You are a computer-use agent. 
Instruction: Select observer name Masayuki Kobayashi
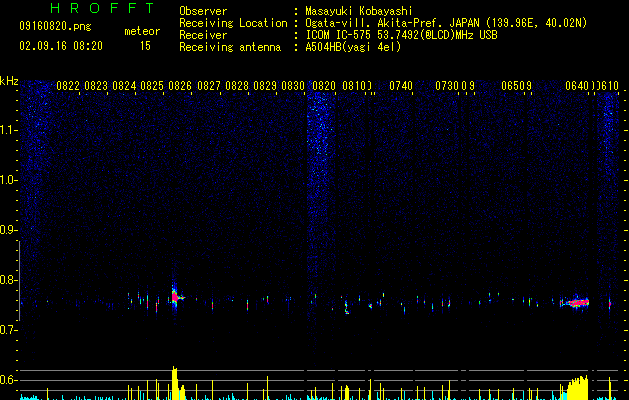359,11
